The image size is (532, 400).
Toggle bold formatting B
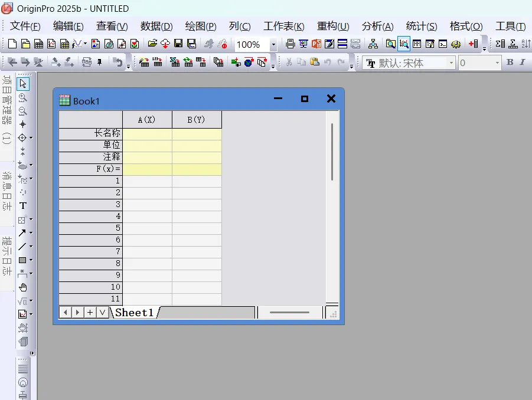tap(510, 62)
